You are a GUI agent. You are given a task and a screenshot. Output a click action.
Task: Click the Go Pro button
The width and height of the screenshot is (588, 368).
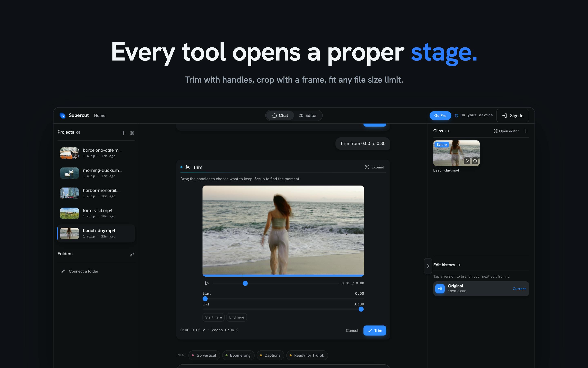coord(440,116)
